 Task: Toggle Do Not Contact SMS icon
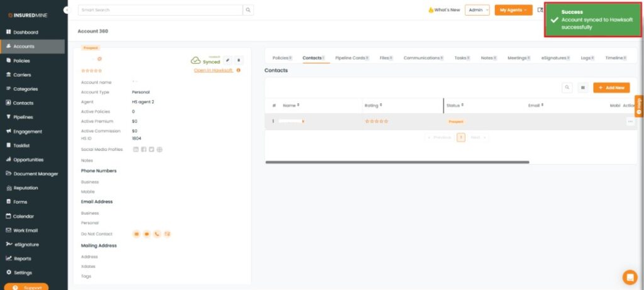(147, 234)
